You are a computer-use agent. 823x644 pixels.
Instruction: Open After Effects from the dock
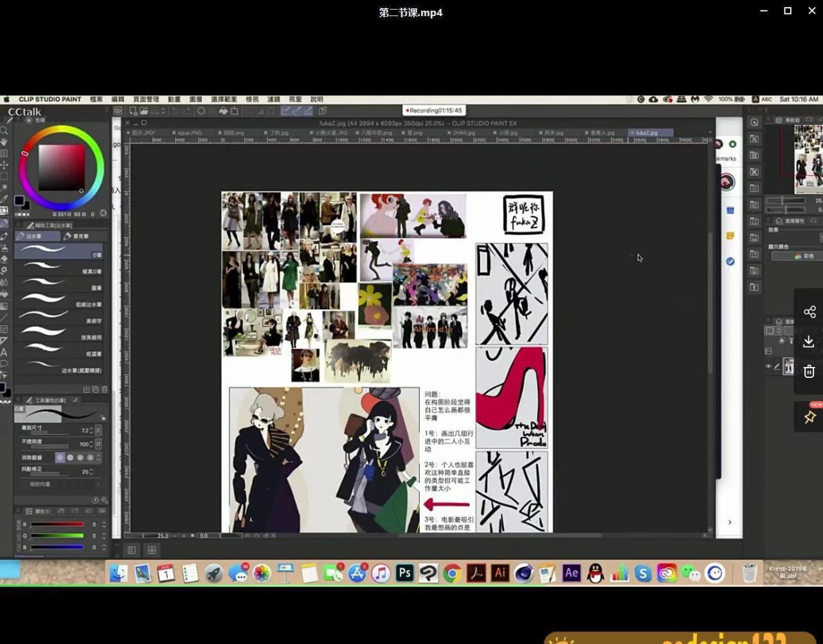pyautogui.click(x=571, y=573)
